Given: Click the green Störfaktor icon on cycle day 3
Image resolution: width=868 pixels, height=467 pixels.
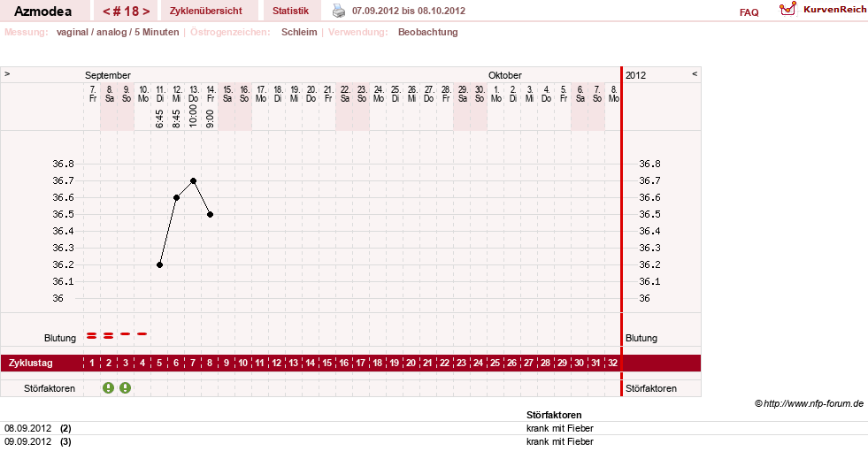Looking at the screenshot, I should point(125,388).
